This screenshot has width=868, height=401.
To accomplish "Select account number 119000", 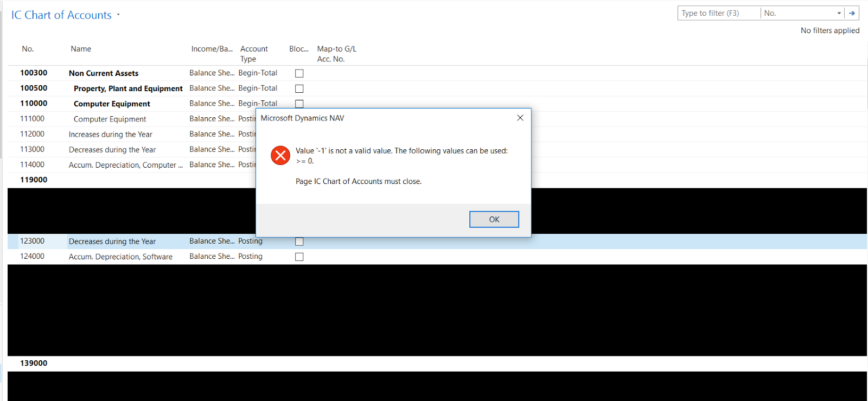I will [34, 180].
